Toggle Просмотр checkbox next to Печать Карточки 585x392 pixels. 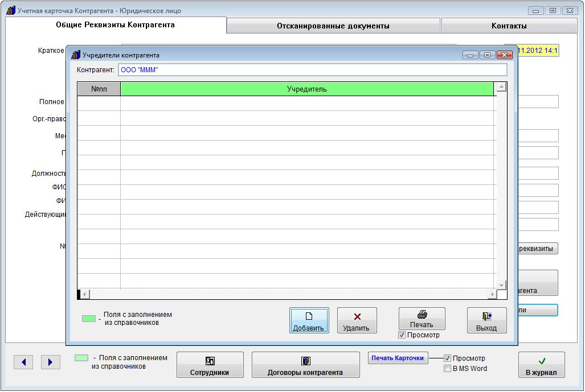pyautogui.click(x=447, y=358)
